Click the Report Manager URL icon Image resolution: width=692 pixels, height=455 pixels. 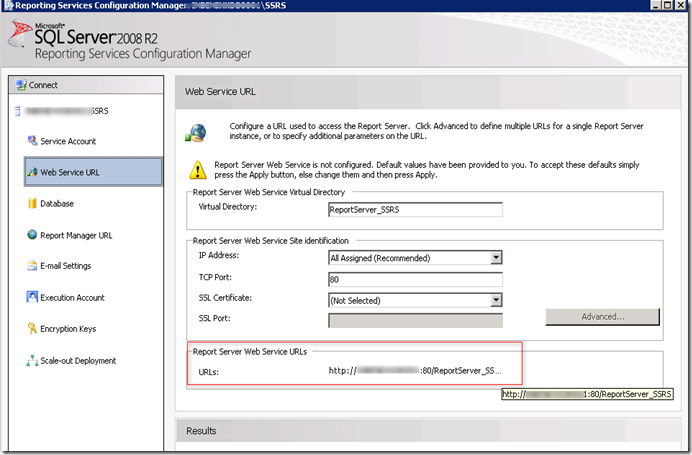tap(31, 235)
